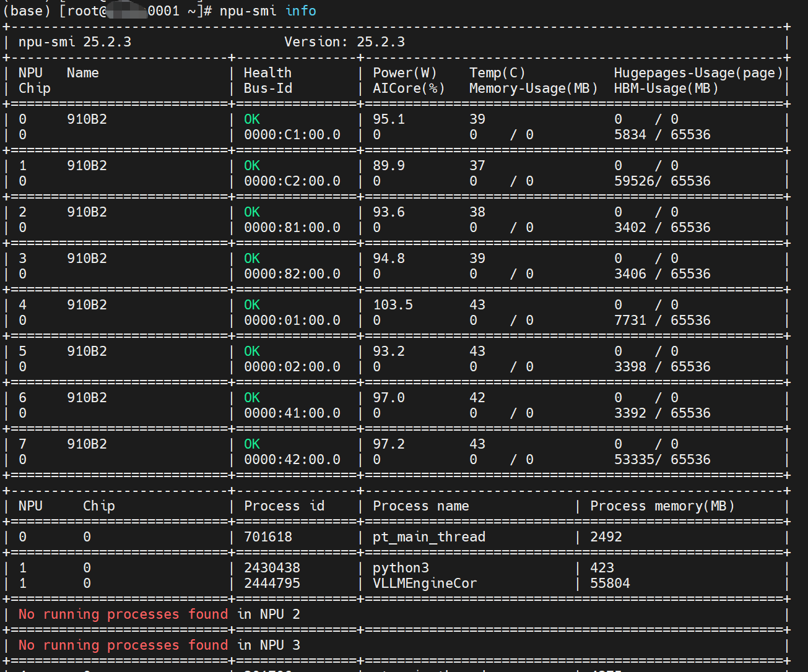Click HBM usage value 3392

[630, 413]
